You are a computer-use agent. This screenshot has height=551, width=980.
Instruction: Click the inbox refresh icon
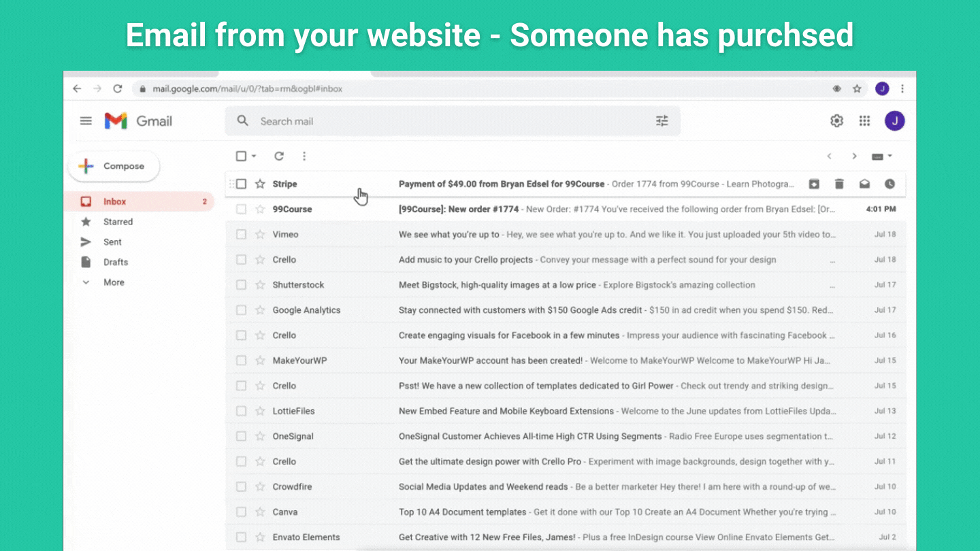coord(279,156)
